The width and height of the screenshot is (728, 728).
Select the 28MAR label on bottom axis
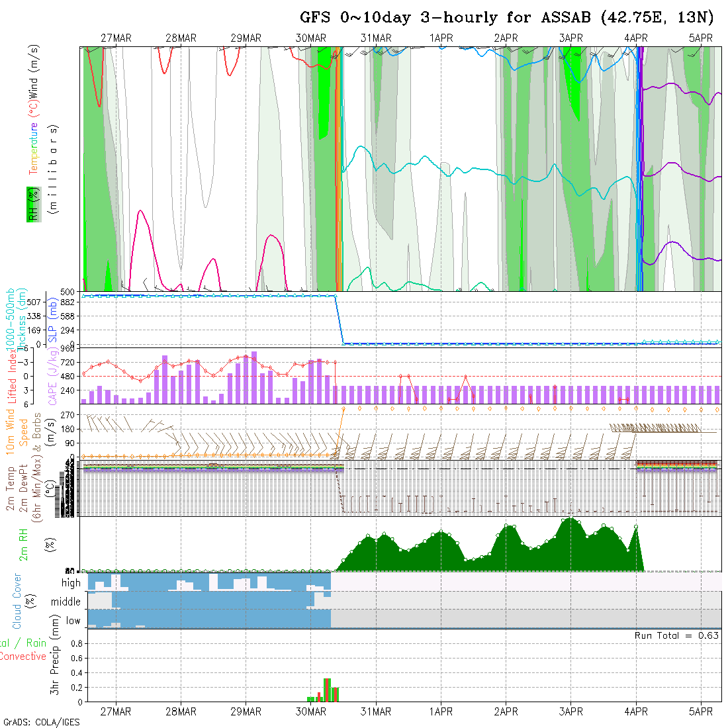pyautogui.click(x=181, y=711)
